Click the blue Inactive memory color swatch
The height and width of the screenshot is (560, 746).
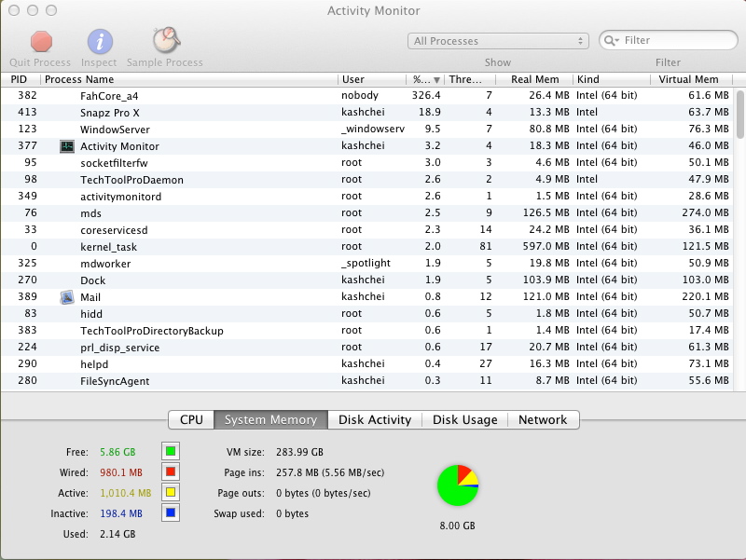click(x=171, y=512)
